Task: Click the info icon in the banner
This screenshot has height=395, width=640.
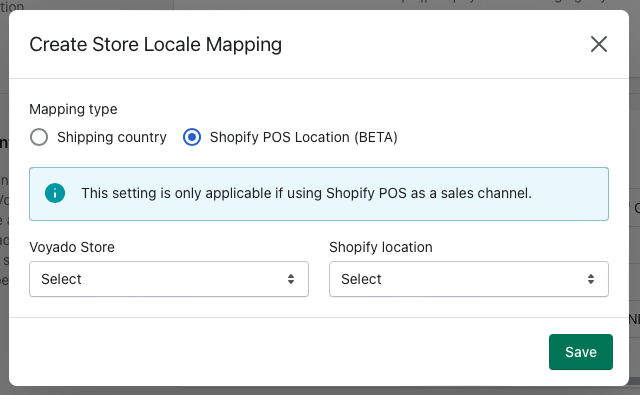Action: click(x=55, y=193)
